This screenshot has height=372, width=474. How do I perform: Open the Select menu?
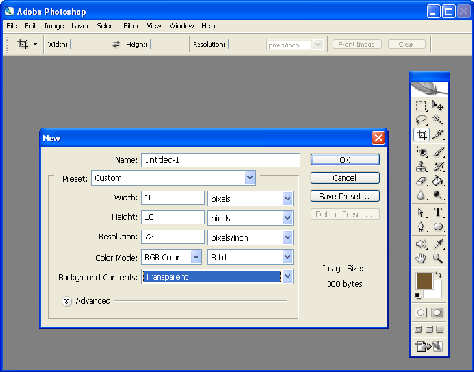pos(104,26)
